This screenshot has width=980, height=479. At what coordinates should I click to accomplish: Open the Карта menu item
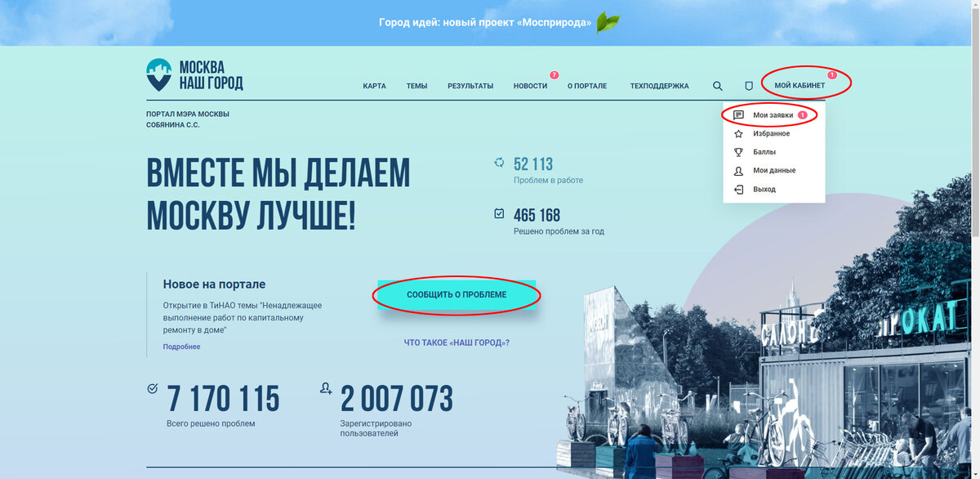point(374,86)
